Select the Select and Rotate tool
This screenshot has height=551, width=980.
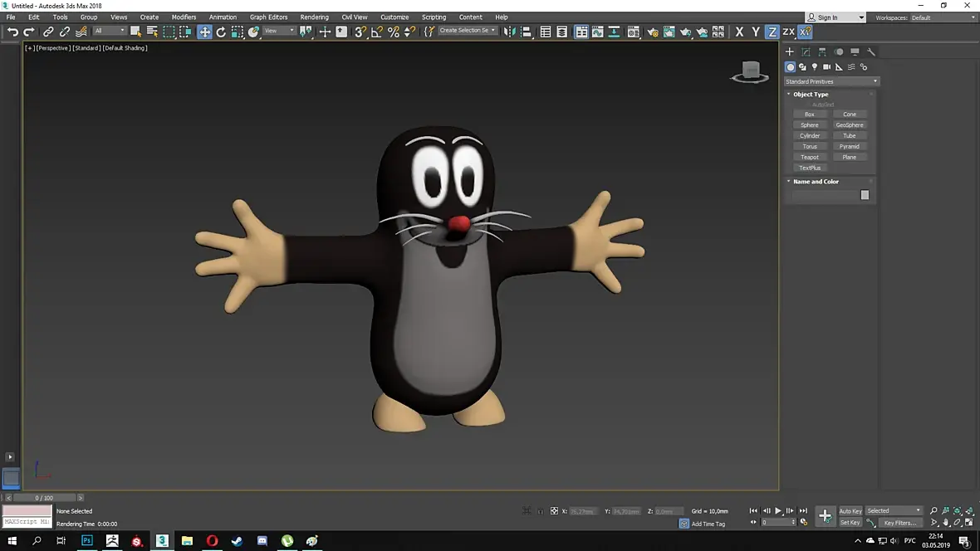click(x=221, y=32)
